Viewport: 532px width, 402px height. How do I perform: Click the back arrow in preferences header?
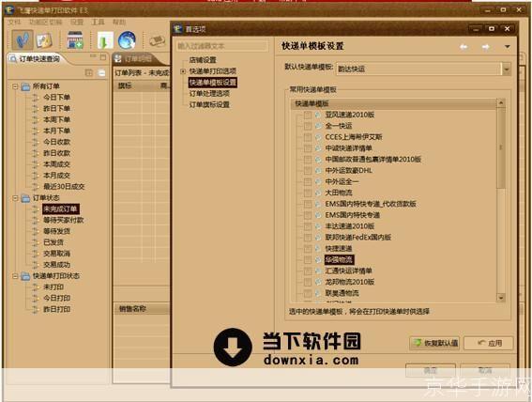click(x=464, y=47)
